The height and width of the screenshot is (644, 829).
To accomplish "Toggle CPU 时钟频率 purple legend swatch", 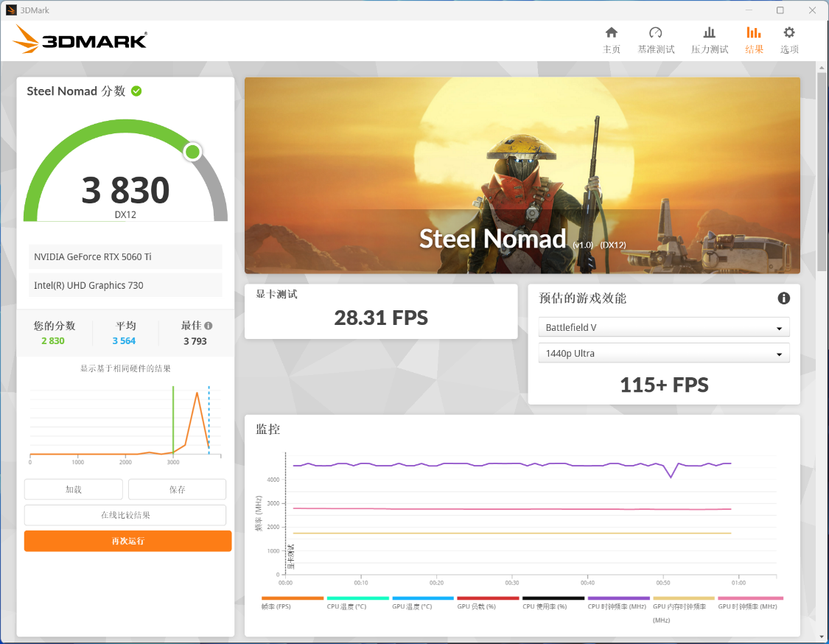I will tap(618, 598).
